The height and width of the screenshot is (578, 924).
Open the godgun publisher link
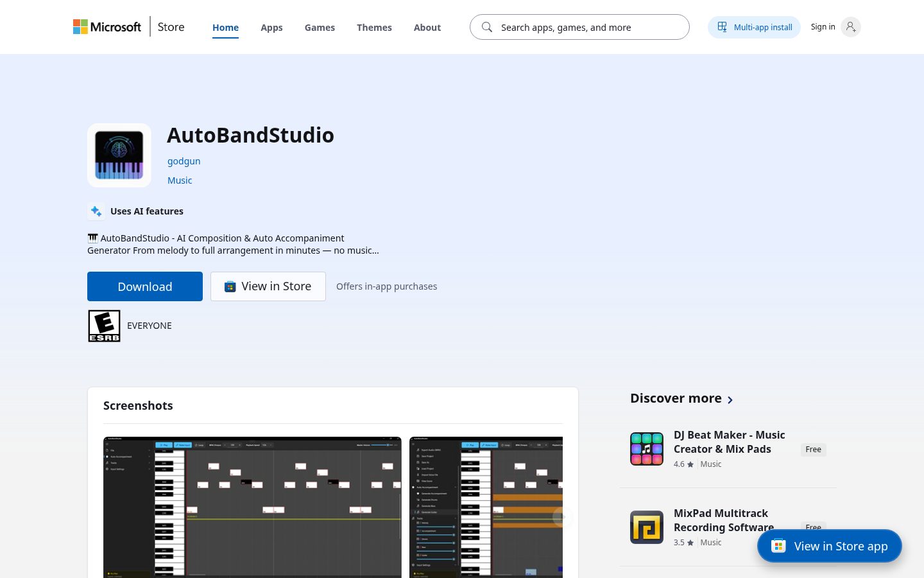[184, 161]
